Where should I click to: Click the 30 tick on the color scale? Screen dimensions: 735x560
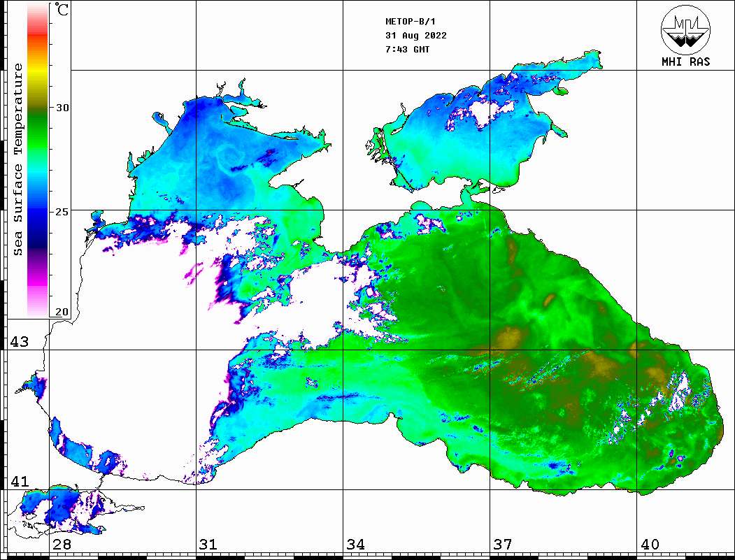(62, 107)
